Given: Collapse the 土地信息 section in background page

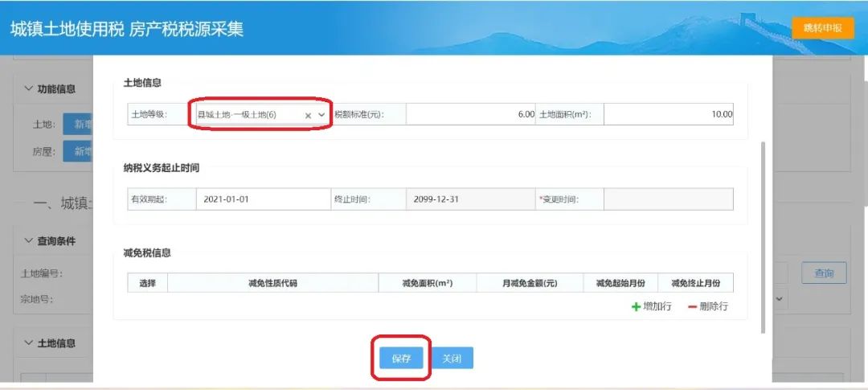Looking at the screenshot, I should tap(29, 343).
